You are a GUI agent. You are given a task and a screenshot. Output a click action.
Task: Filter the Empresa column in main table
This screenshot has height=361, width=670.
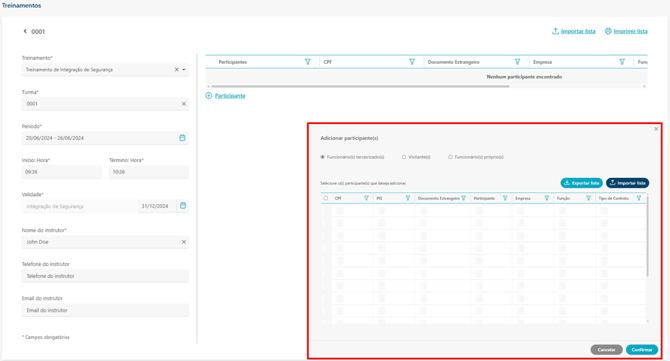(622, 62)
